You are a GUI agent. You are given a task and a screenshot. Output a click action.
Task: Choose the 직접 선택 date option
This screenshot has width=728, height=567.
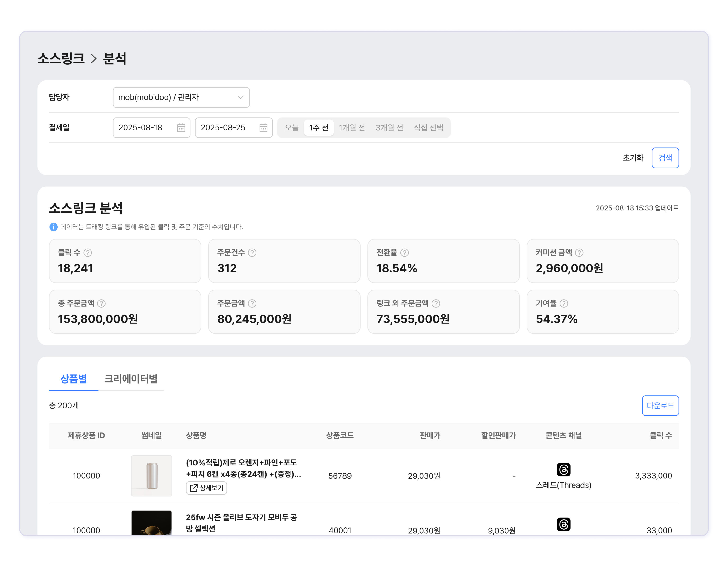428,128
